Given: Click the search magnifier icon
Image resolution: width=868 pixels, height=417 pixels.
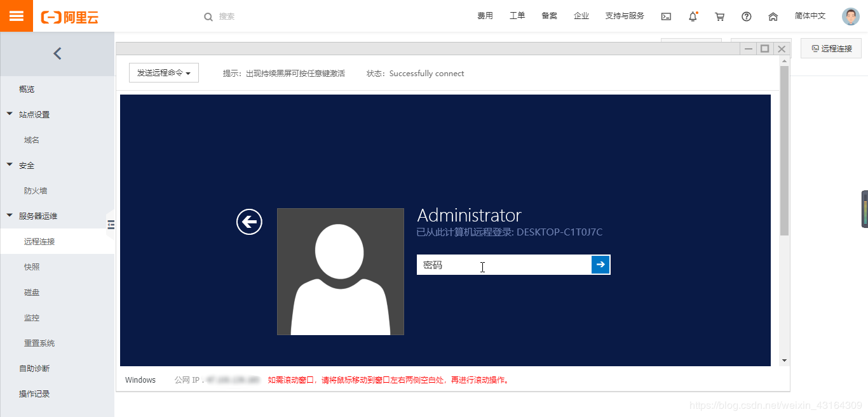Looking at the screenshot, I should pos(208,17).
